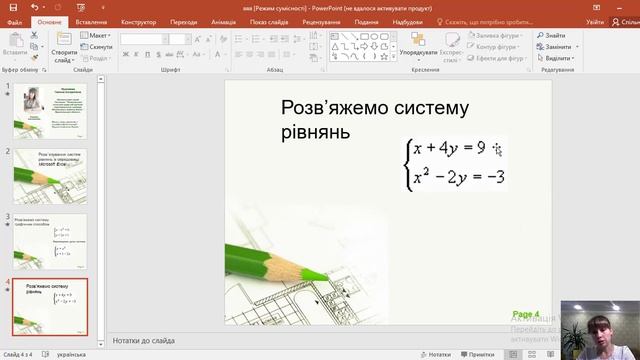Clear all formatting eraser icon
This screenshot has height=360, width=640.
point(223,39)
